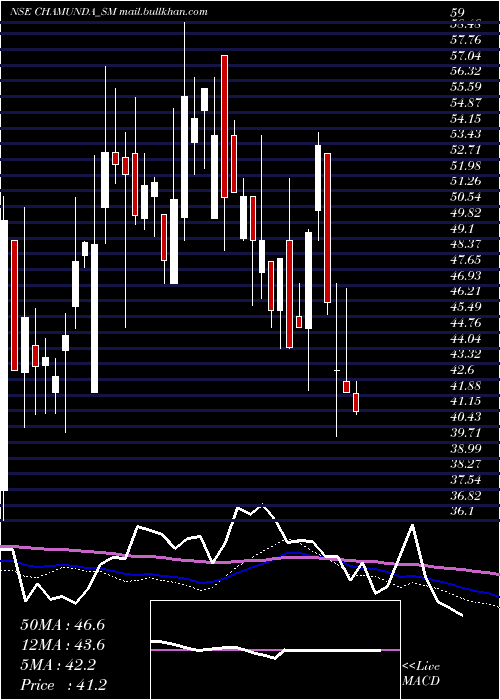Click the 49.82 price axis label
The height and width of the screenshot is (700, 500).
pos(466,213)
